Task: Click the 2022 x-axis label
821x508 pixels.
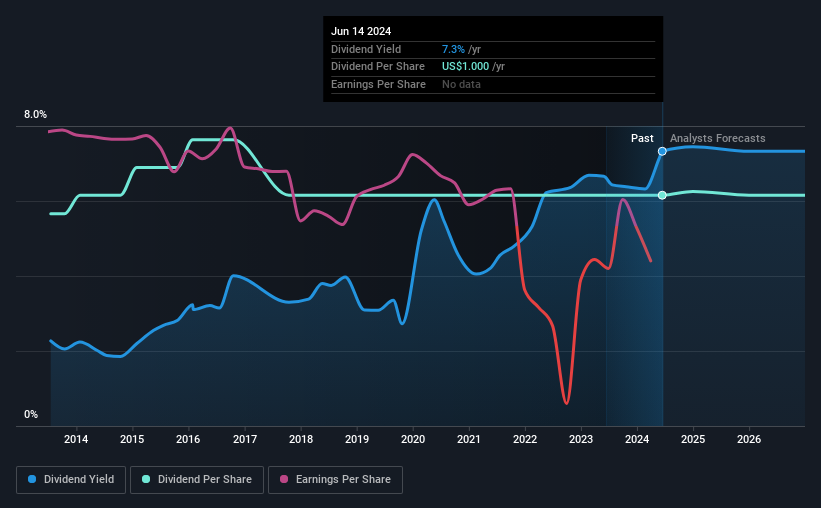Action: 525,439
